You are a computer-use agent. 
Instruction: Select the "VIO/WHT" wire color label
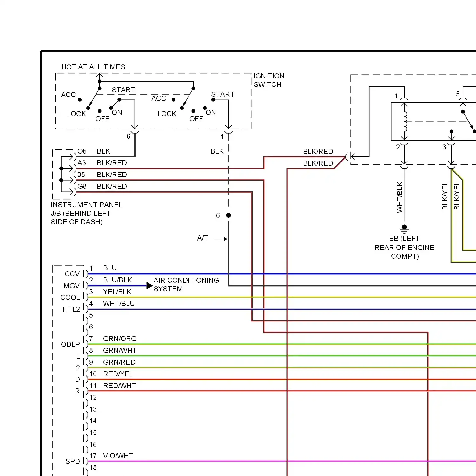(118, 456)
